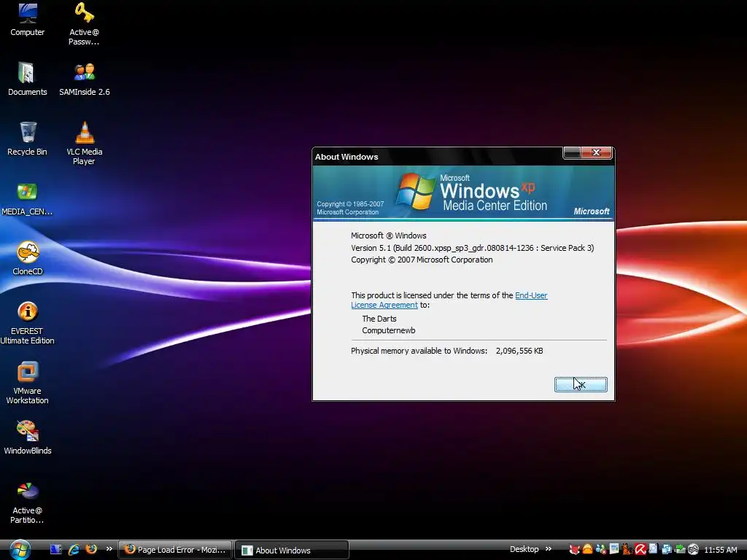
Task: Select the SAMInside 2.6 desktop icon
Action: coord(85,79)
